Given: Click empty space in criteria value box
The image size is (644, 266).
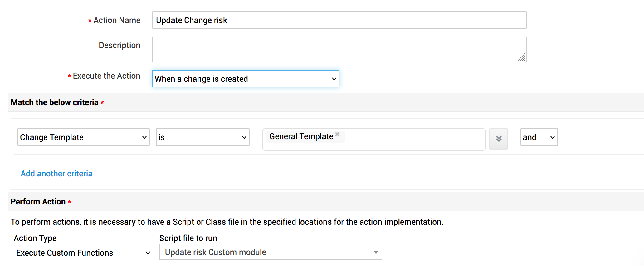Looking at the screenshot, I should coord(415,140).
